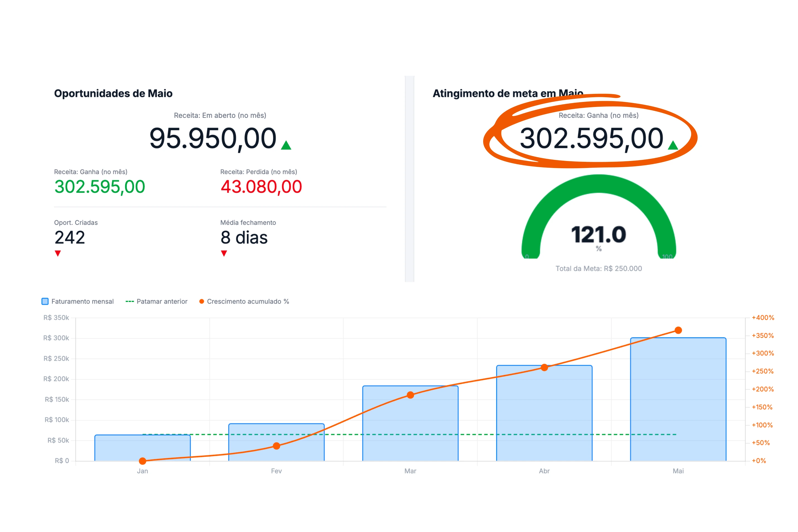This screenshot has height=532, width=798.
Task: Click the green 121.0% gauge arc
Action: pos(598,184)
